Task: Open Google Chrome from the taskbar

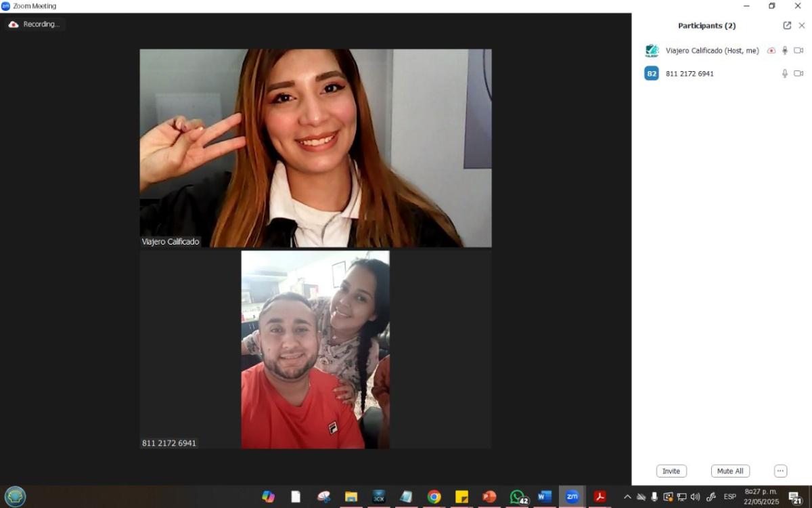Action: point(434,497)
